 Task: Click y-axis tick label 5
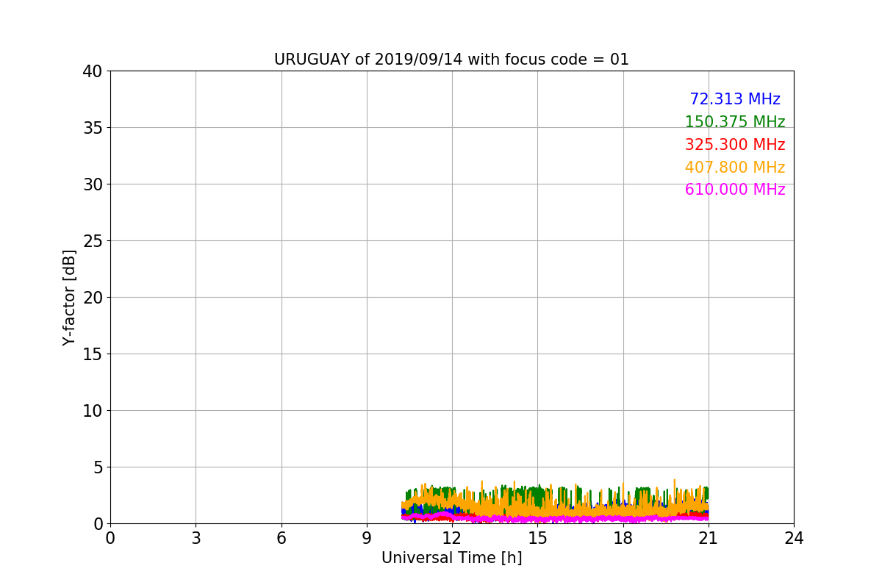97,467
